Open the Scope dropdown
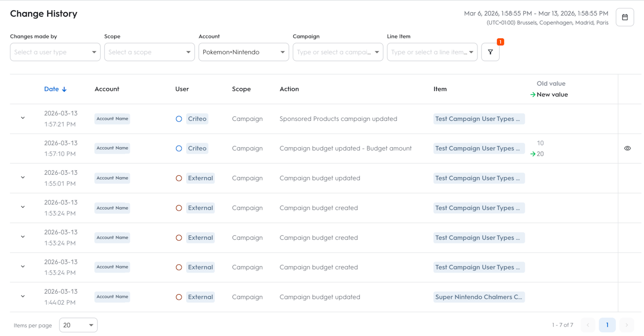The width and height of the screenshot is (644, 336). (149, 52)
